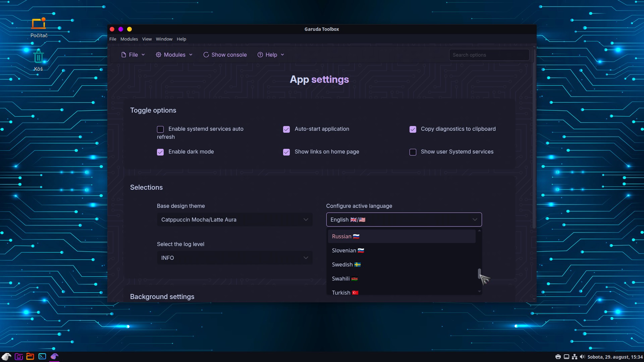Choose Turkish in the language list
The height and width of the screenshot is (362, 644).
click(401, 292)
